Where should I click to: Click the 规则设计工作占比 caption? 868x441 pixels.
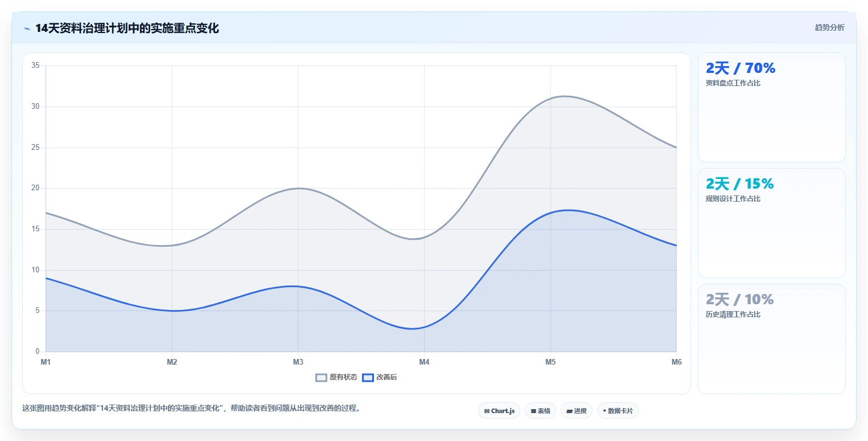733,199
